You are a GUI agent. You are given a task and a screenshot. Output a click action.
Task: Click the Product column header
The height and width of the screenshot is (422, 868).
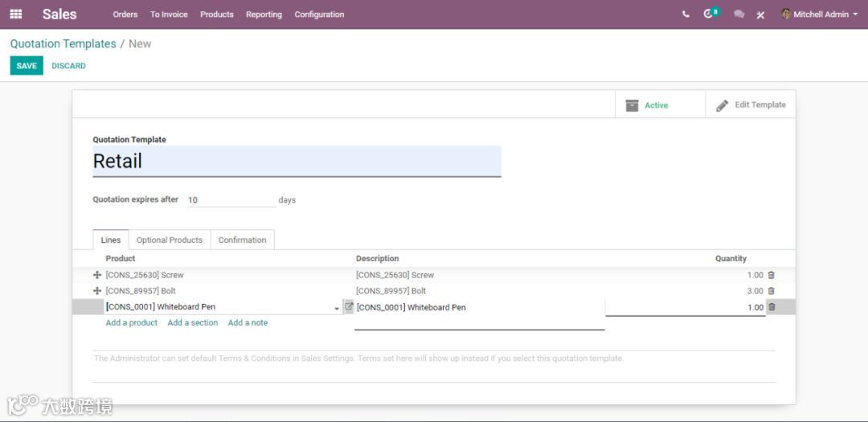click(120, 259)
